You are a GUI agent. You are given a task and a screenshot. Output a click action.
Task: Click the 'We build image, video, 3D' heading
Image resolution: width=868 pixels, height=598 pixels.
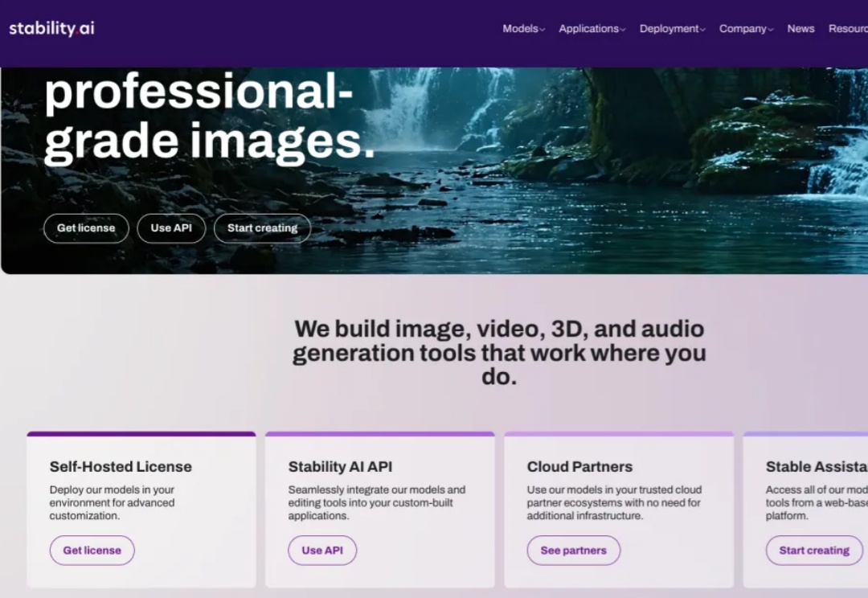pos(499,353)
